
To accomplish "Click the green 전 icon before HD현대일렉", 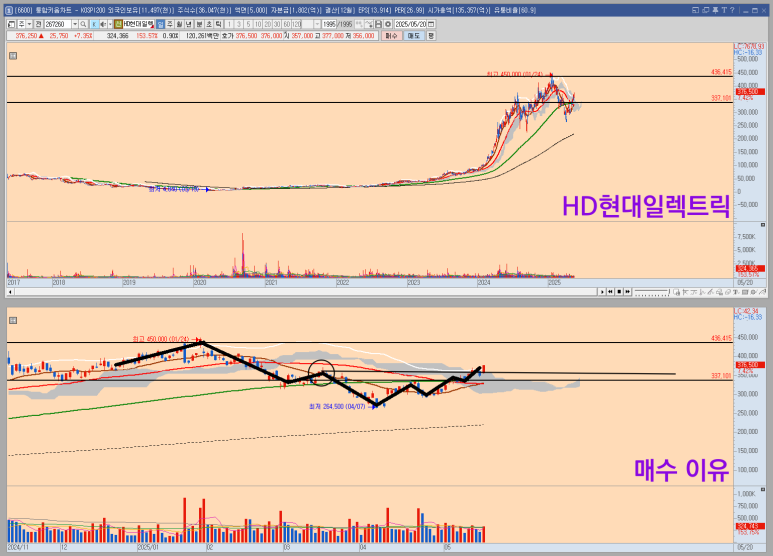I will [x=118, y=24].
